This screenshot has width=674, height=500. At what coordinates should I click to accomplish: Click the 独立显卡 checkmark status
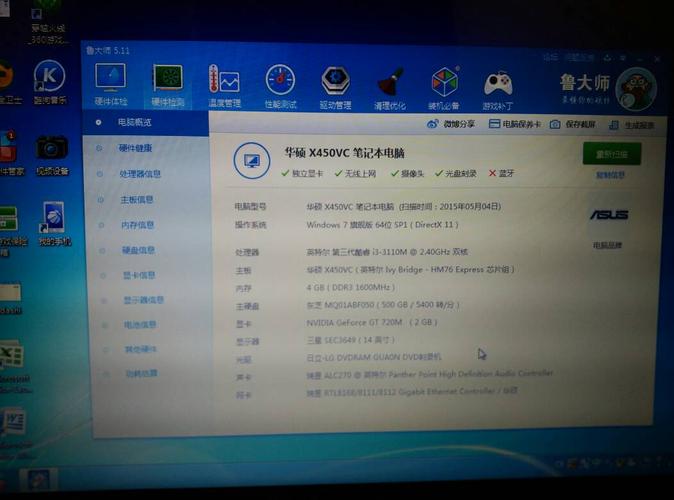(302, 173)
